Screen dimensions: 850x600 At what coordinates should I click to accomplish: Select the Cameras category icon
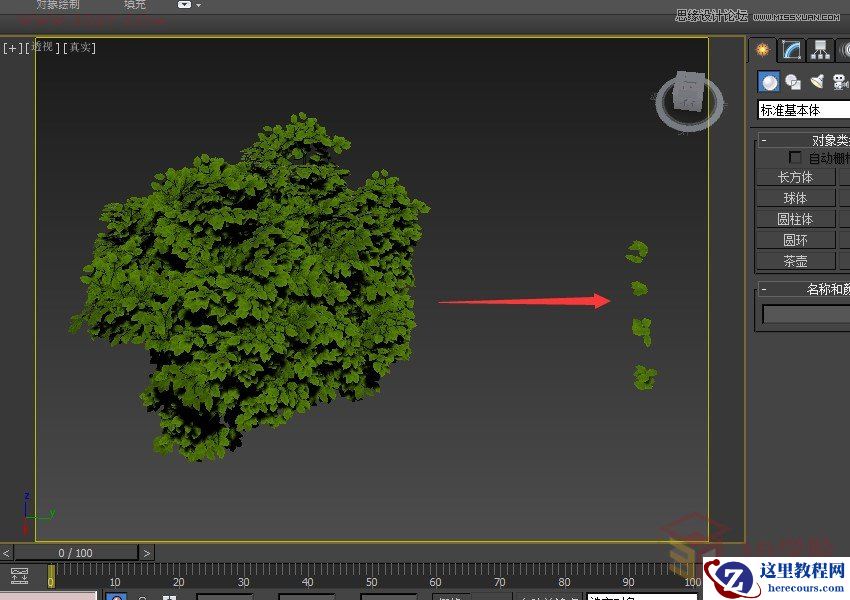840,82
